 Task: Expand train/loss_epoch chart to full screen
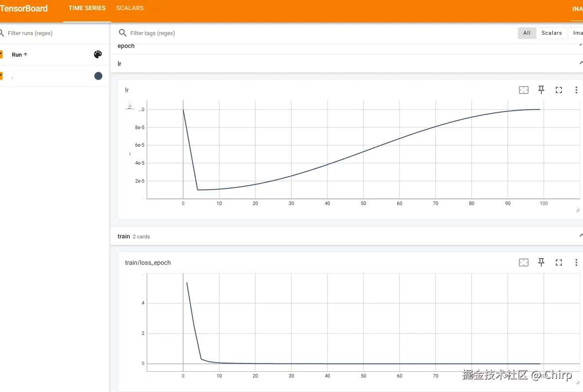(x=559, y=263)
